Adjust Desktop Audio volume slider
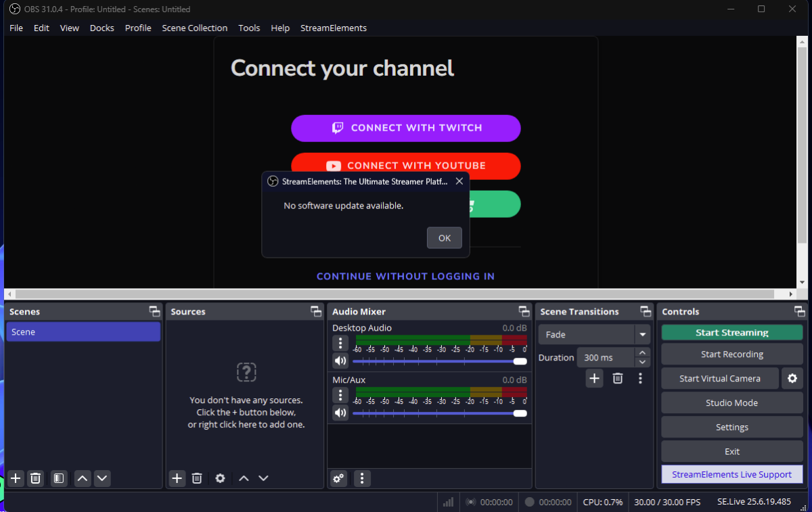 440,361
